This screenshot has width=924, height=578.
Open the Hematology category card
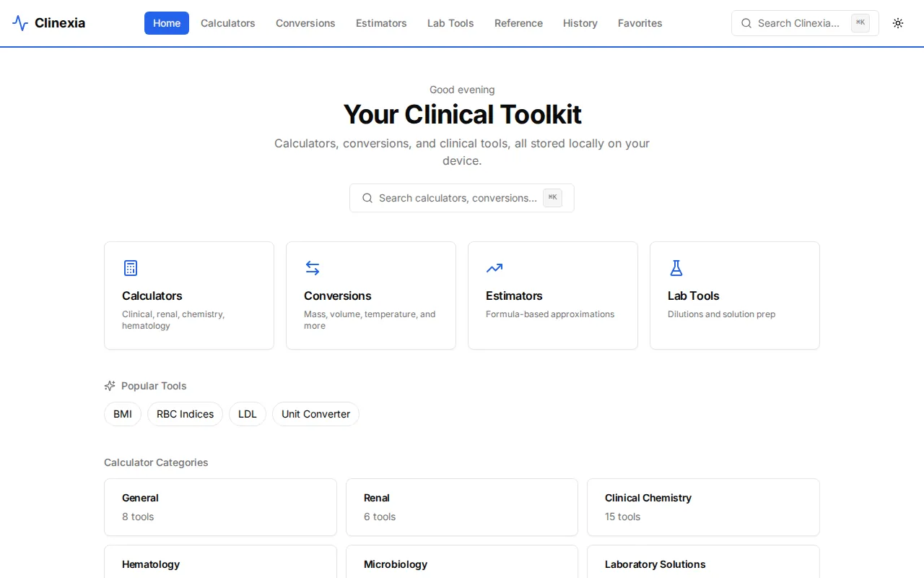click(220, 562)
